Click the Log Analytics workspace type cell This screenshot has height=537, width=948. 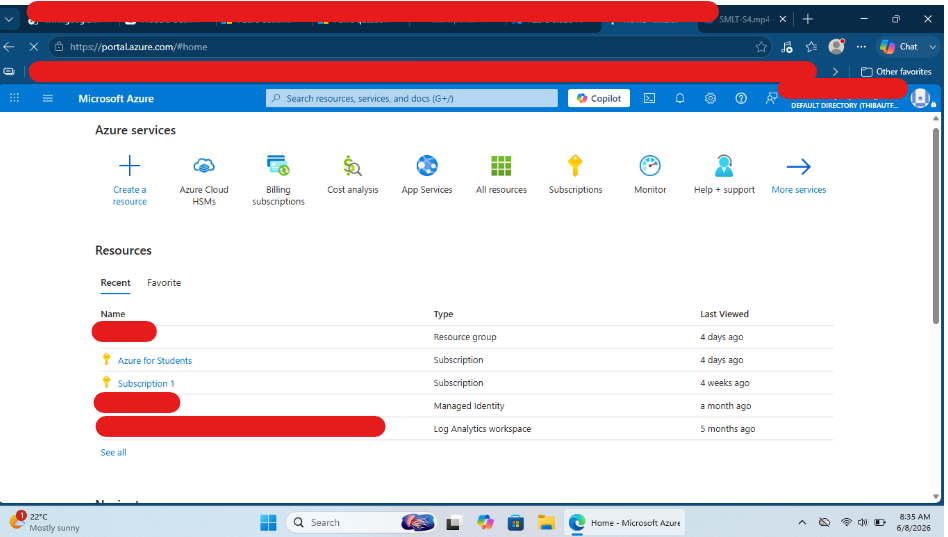pyautogui.click(x=482, y=429)
